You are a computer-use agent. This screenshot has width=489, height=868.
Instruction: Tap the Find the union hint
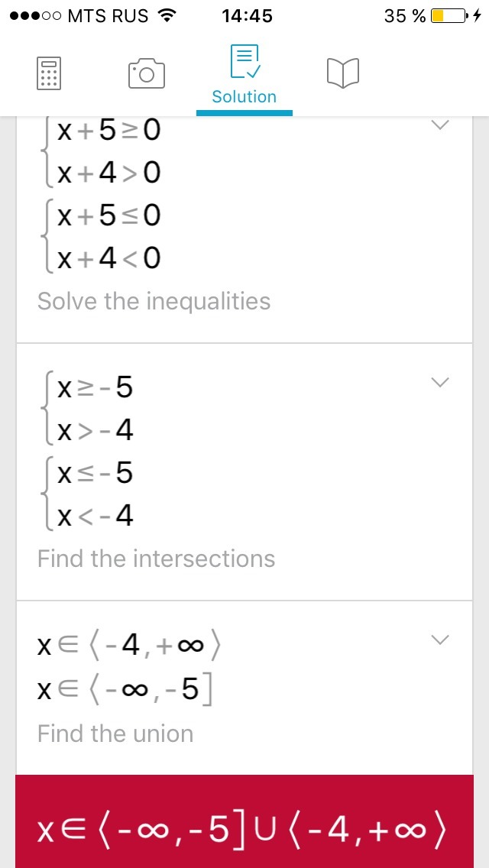point(115,734)
